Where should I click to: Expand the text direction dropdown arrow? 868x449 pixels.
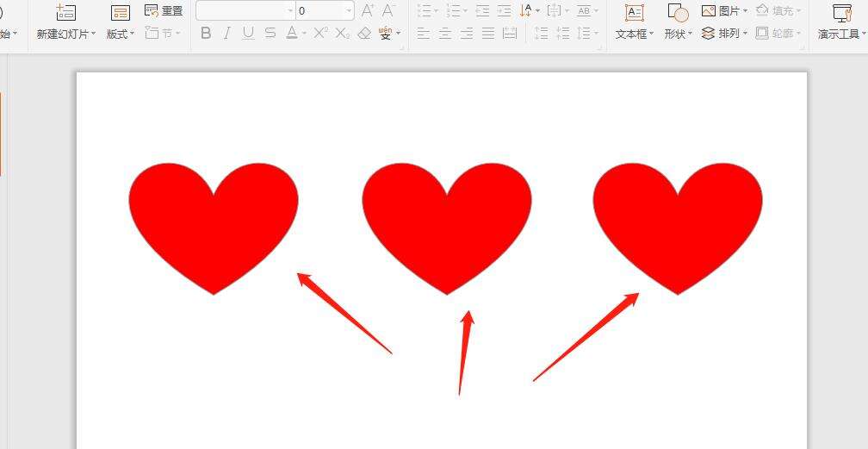tap(537, 10)
